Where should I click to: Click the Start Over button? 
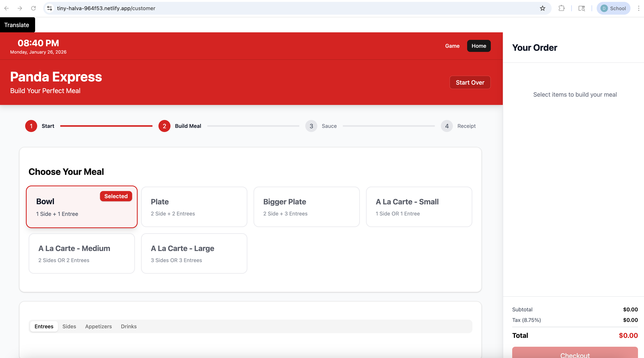tap(470, 82)
